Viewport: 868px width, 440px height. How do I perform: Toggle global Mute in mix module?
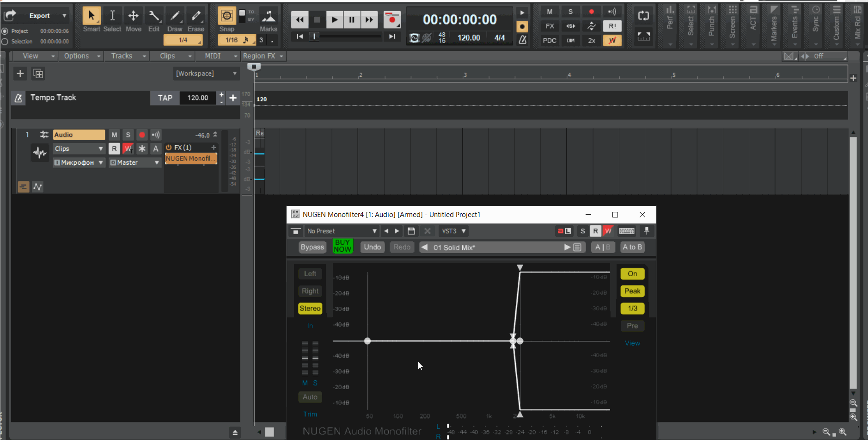[550, 12]
